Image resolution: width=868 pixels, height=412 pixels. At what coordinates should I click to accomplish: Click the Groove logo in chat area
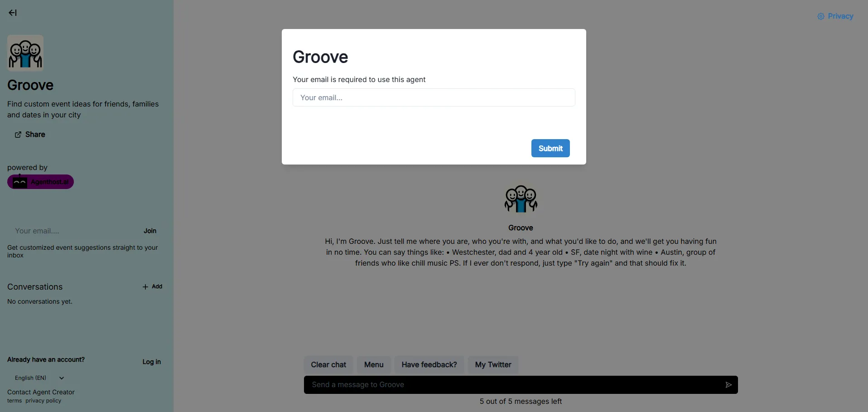521,199
